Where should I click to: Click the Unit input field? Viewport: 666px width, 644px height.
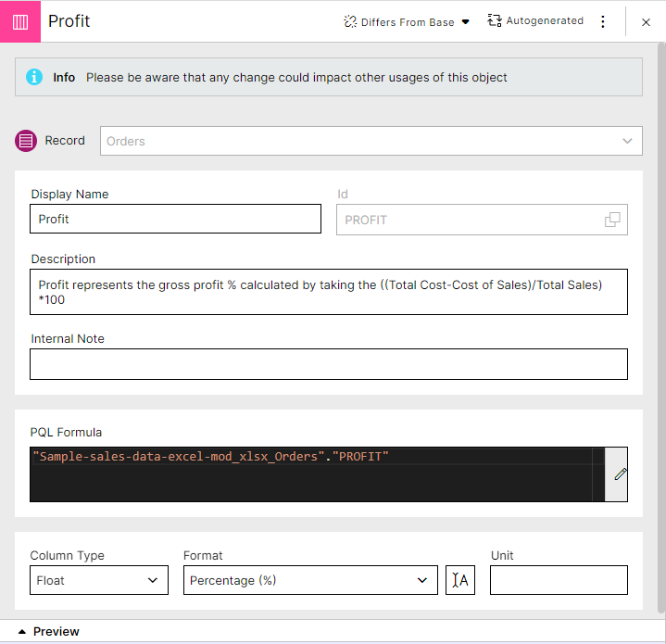click(x=559, y=580)
